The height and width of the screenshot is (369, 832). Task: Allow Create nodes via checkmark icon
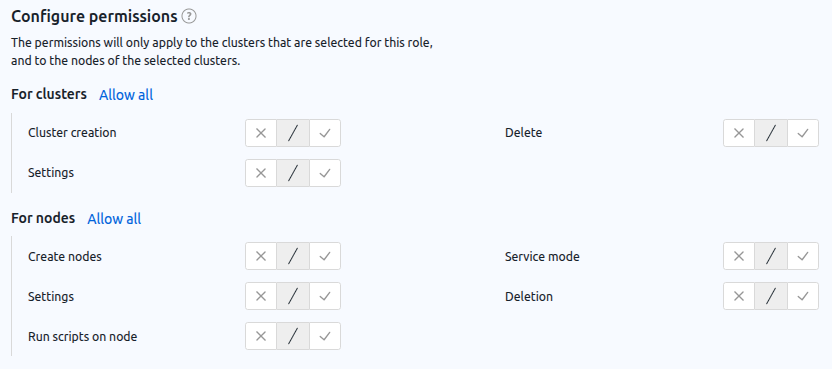coord(325,256)
